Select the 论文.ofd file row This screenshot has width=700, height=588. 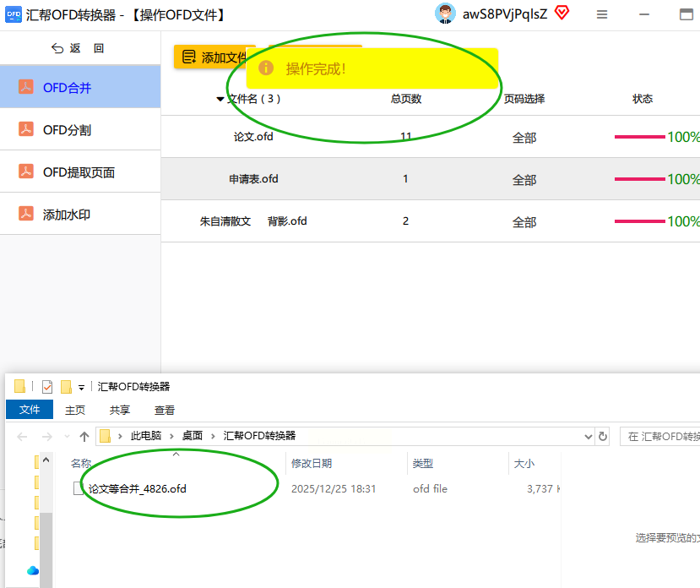tap(431, 137)
